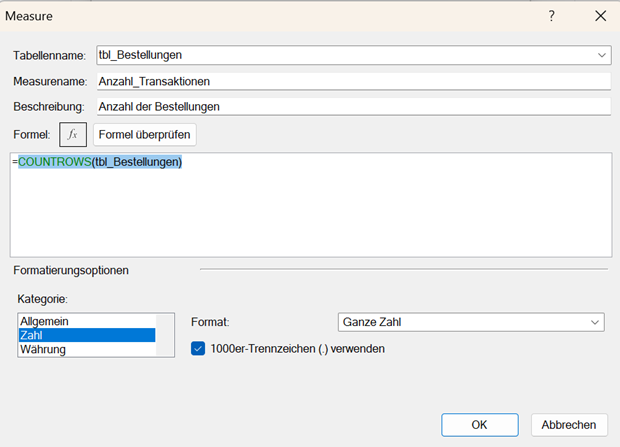This screenshot has width=620, height=447.
Task: Click tbl_Bestellungen argument inside the formula
Action: point(135,163)
